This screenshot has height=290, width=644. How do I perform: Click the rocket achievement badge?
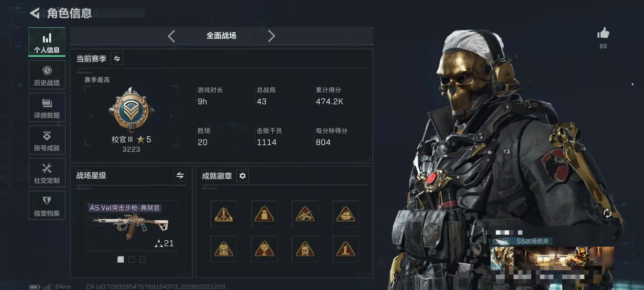(x=223, y=214)
